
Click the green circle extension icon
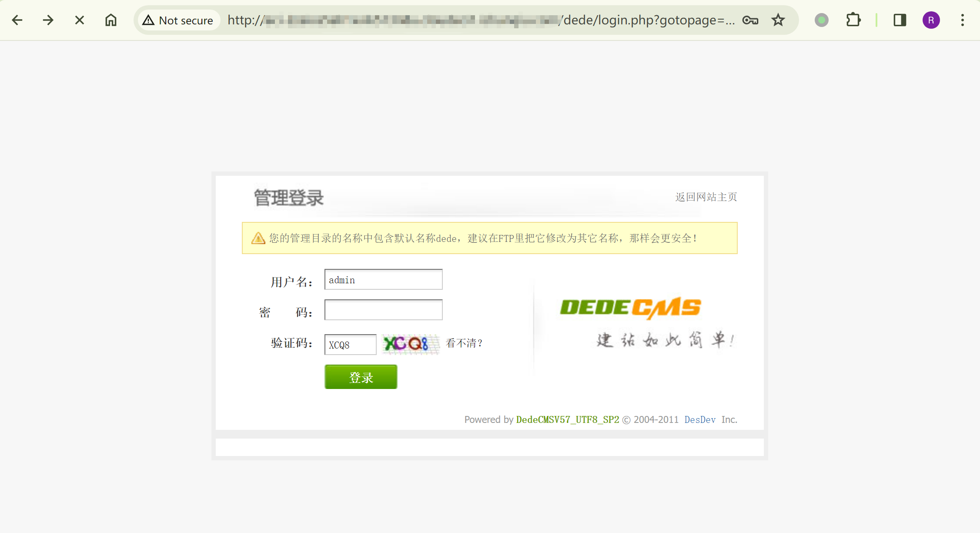coord(821,20)
